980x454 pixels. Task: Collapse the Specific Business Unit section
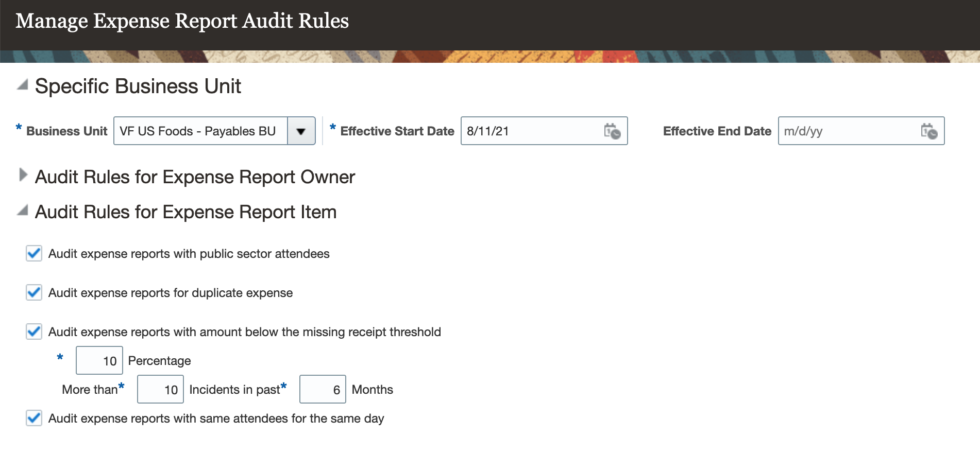[22, 85]
